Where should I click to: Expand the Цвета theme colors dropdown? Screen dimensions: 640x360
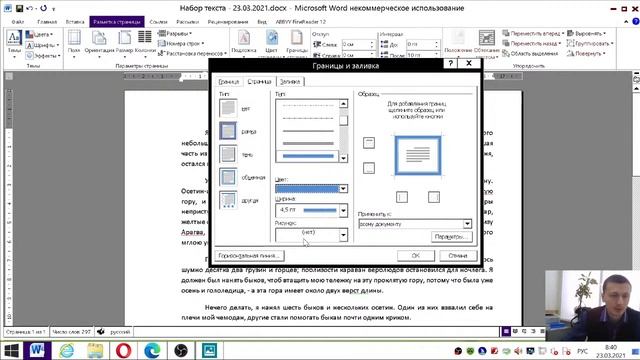pyautogui.click(x=40, y=34)
